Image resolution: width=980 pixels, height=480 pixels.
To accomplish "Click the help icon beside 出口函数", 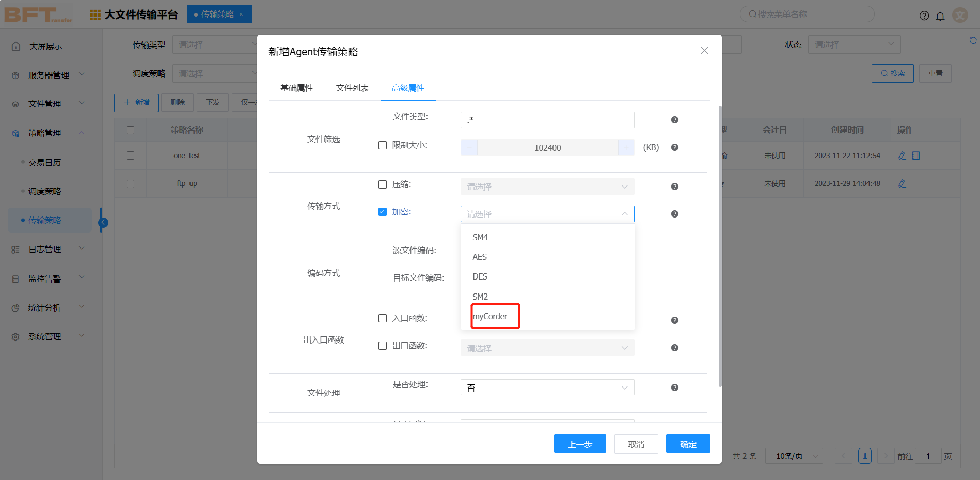I will [x=674, y=348].
